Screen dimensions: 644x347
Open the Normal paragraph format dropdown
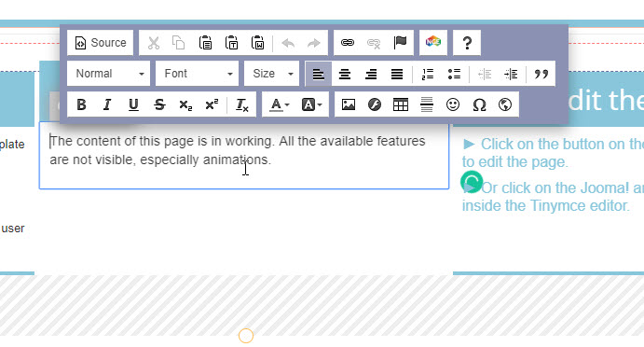point(109,74)
